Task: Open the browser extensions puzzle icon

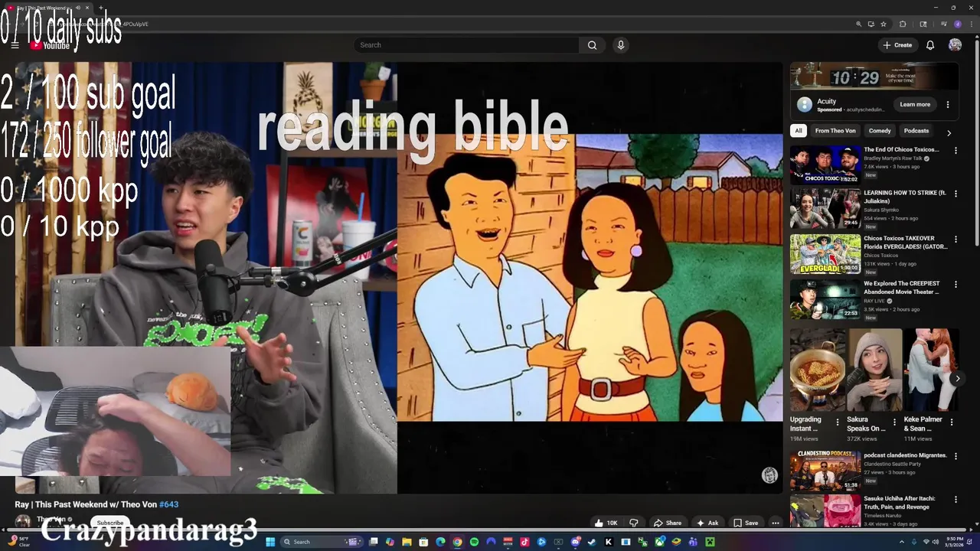Action: 903,24
